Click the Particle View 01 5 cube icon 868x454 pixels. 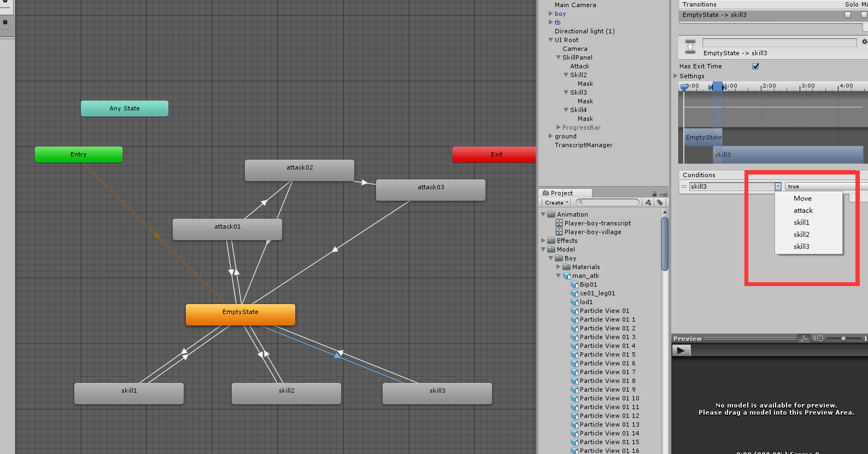(574, 354)
